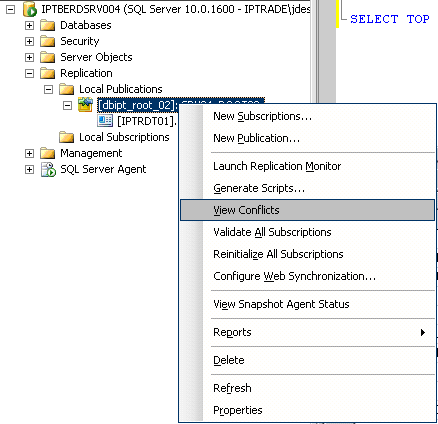438x424 pixels.
Task: Expand the Management node
Action: 29,153
